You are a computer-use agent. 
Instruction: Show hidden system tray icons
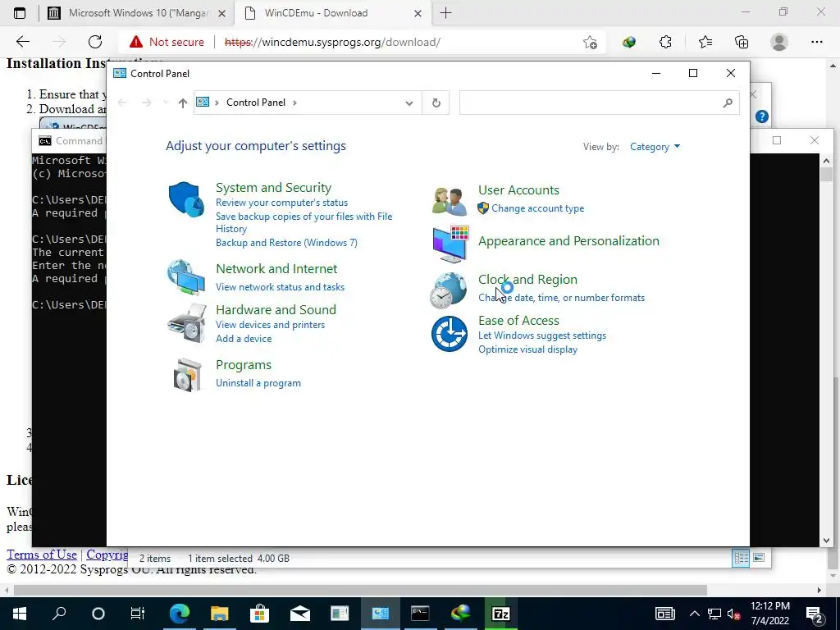(694, 614)
